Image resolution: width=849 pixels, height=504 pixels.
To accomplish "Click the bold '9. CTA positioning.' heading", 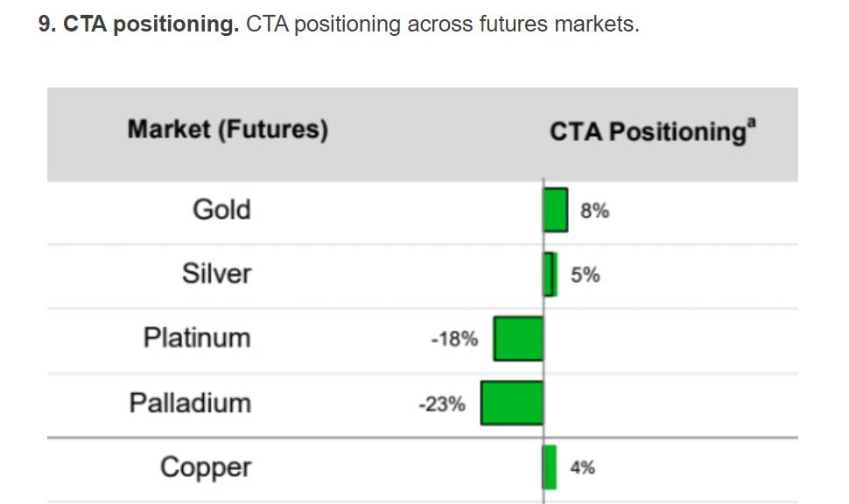I will 138,24.
